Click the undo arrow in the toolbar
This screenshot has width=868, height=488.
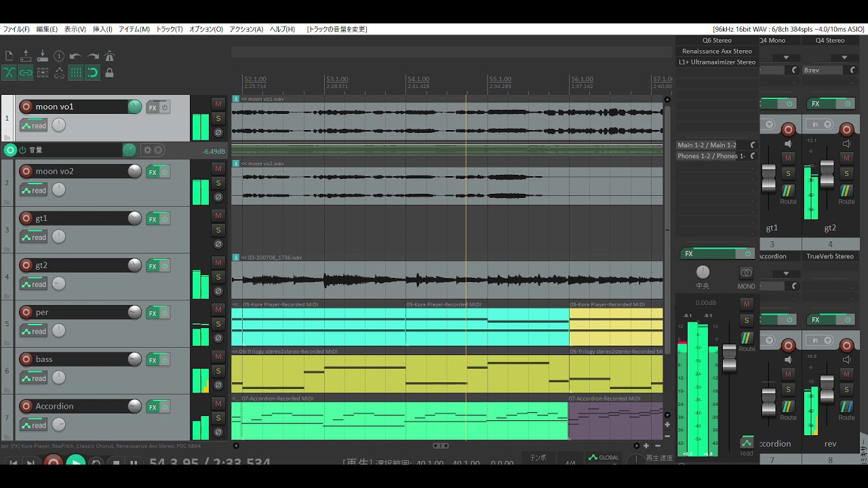pyautogui.click(x=75, y=56)
